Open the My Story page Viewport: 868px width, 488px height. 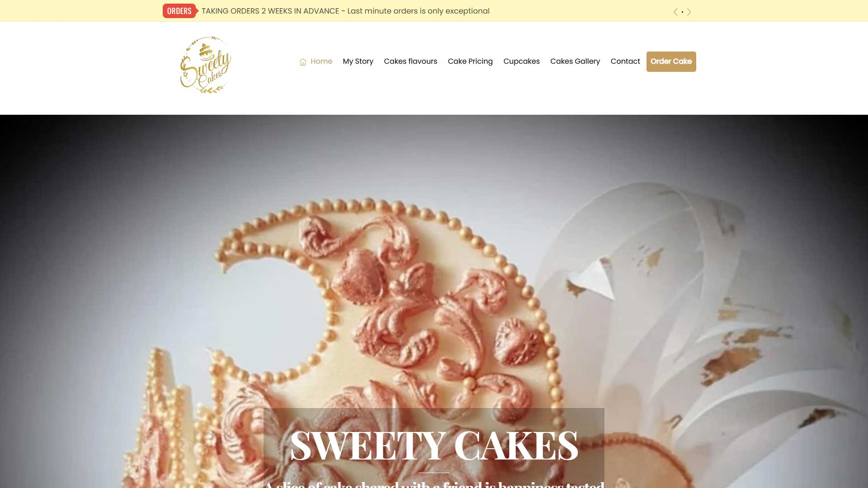coord(358,61)
